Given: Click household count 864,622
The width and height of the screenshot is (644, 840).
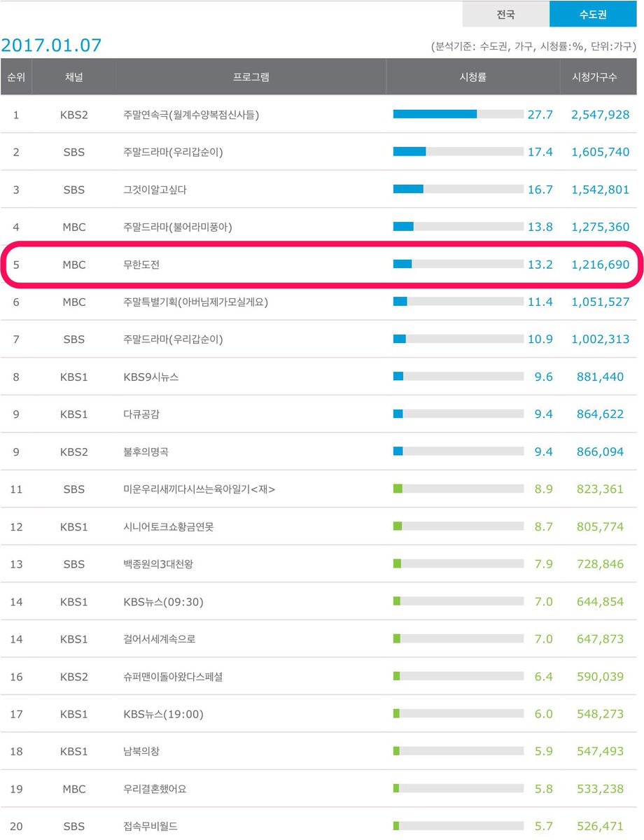Looking at the screenshot, I should pos(600,414).
